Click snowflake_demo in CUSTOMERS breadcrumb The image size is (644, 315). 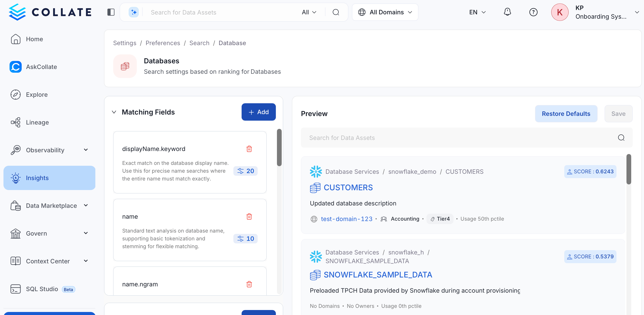pyautogui.click(x=412, y=172)
